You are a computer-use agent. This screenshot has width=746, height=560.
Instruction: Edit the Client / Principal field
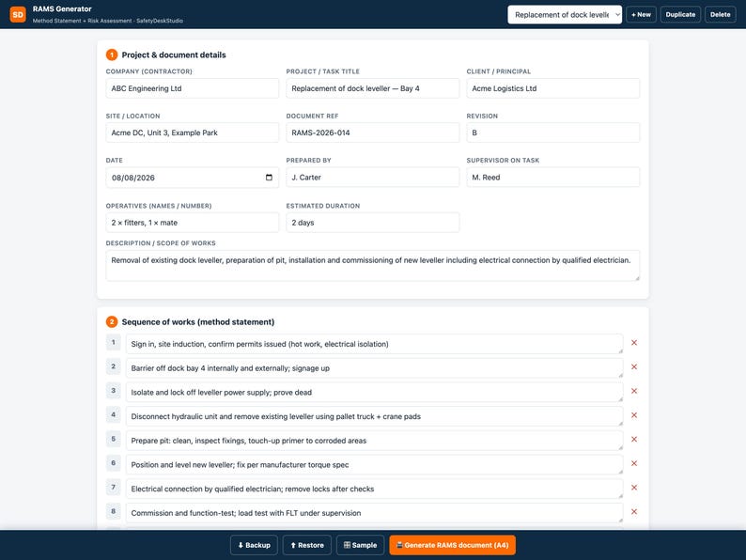(552, 88)
